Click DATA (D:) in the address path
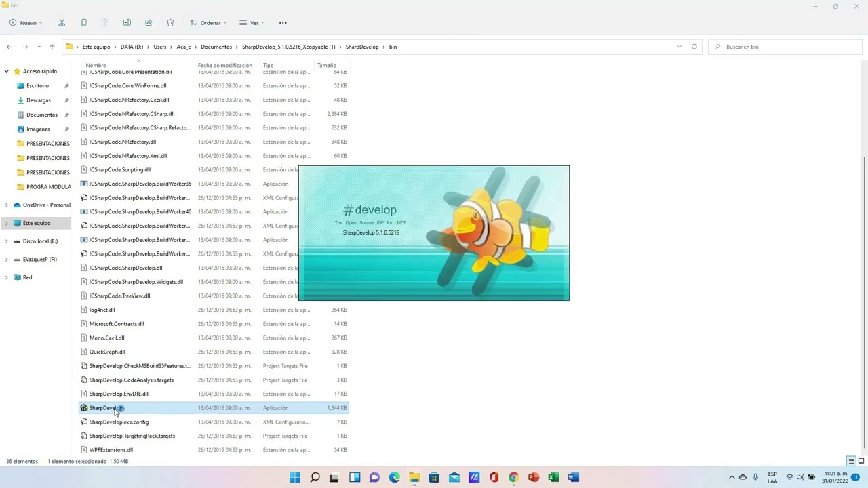Image resolution: width=868 pixels, height=488 pixels. point(132,47)
